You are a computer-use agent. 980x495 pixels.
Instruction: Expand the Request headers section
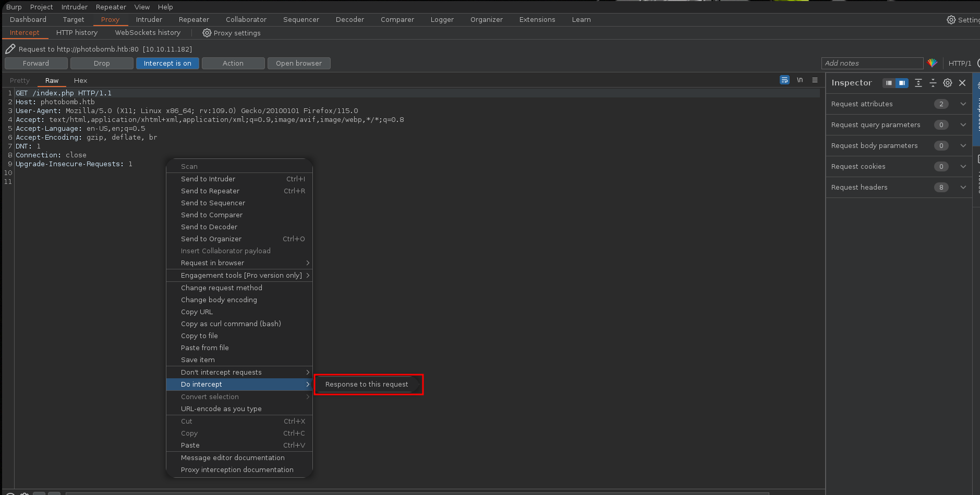coord(963,187)
